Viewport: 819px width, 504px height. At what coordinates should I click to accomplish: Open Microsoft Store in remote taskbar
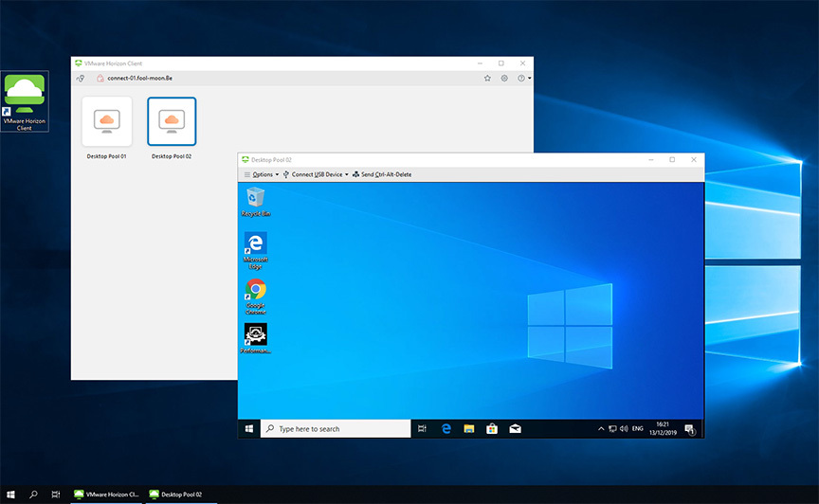pyautogui.click(x=492, y=429)
